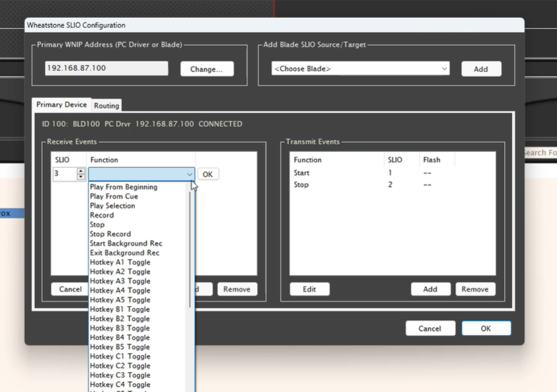The width and height of the screenshot is (557, 392).
Task: Click the Function column header in Receive Events
Action: tap(141, 160)
